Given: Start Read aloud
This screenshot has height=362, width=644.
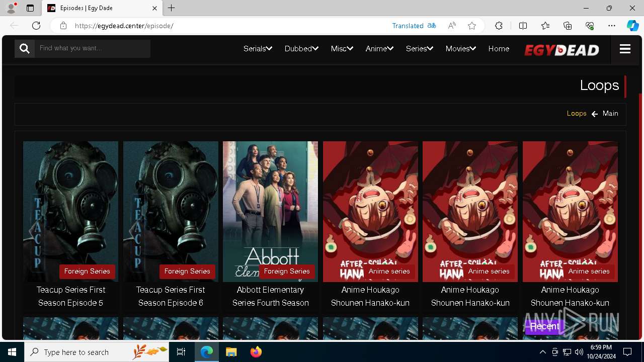Looking at the screenshot, I should click(x=452, y=26).
